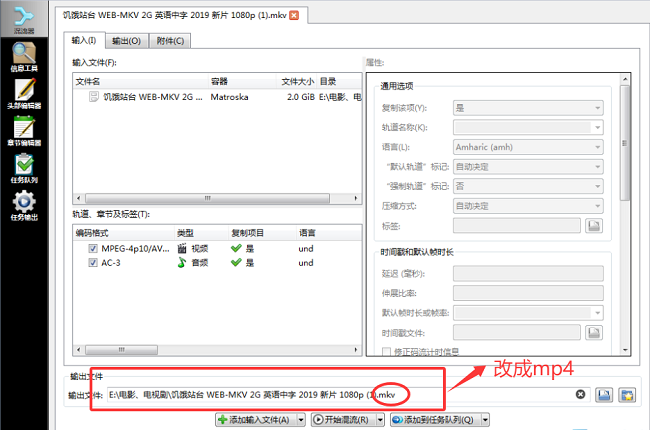This screenshot has height=430, width=650.
Task: Click the codec (编码格式) column header
Action: coord(124,233)
